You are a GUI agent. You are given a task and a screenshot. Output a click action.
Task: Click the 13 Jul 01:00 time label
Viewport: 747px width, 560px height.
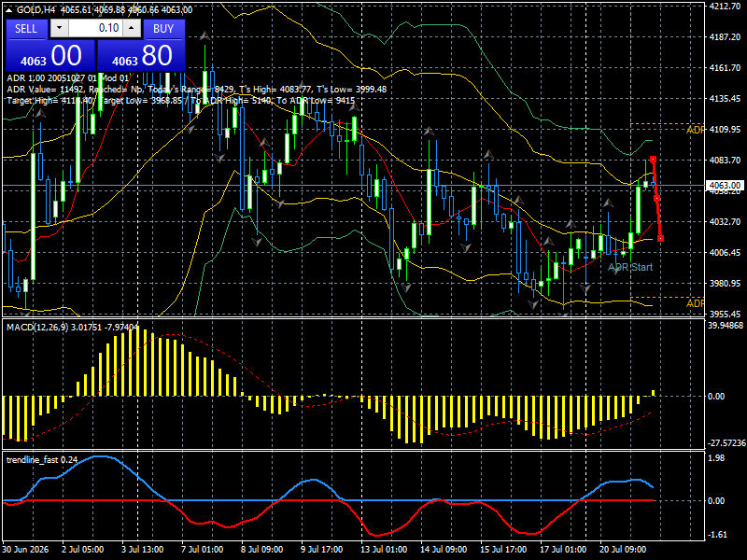(x=384, y=549)
